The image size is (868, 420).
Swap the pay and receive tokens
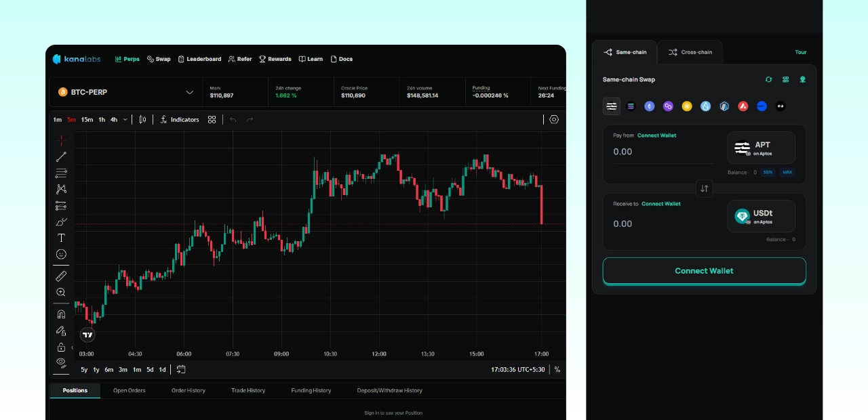point(705,189)
